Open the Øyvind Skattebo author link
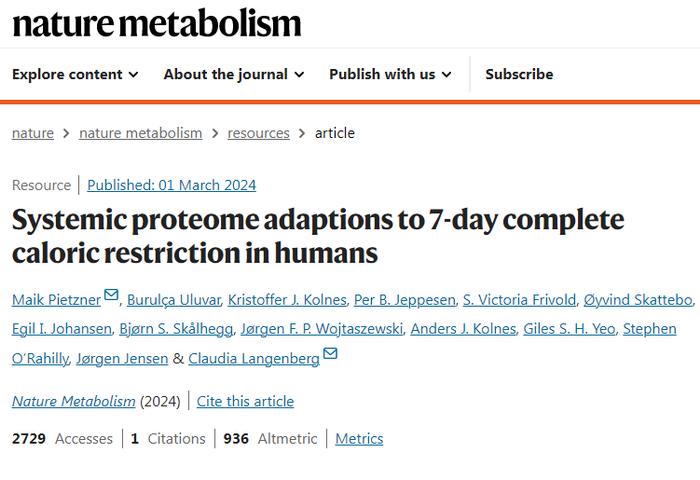This screenshot has height=480, width=700. coord(638,300)
